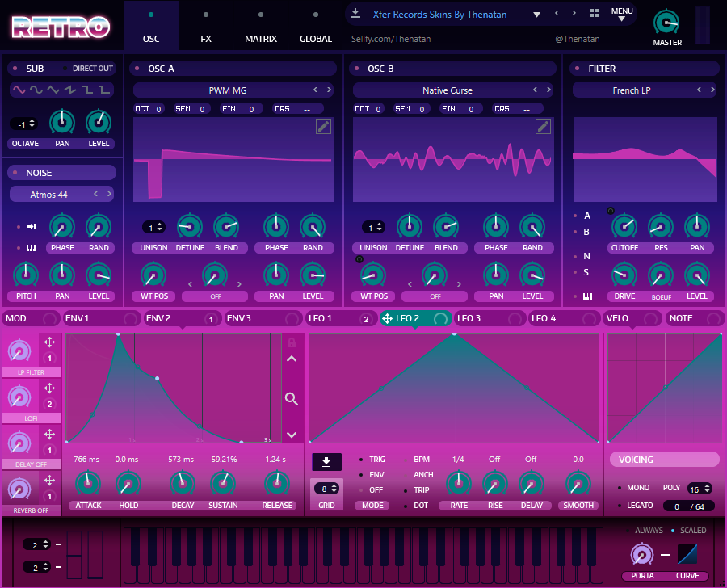727x588 pixels.
Task: Toggle the NOISE oscillator power
Action: coord(15,173)
